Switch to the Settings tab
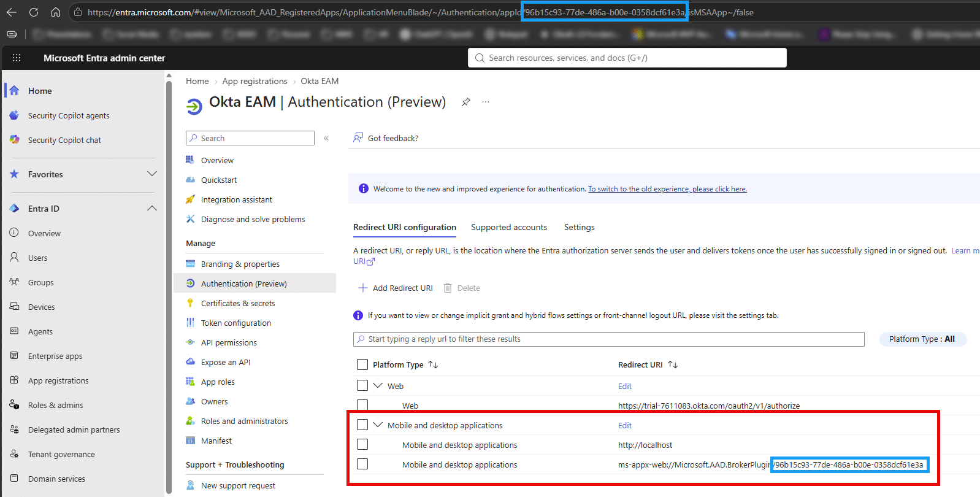Image resolution: width=980 pixels, height=497 pixels. pos(580,227)
